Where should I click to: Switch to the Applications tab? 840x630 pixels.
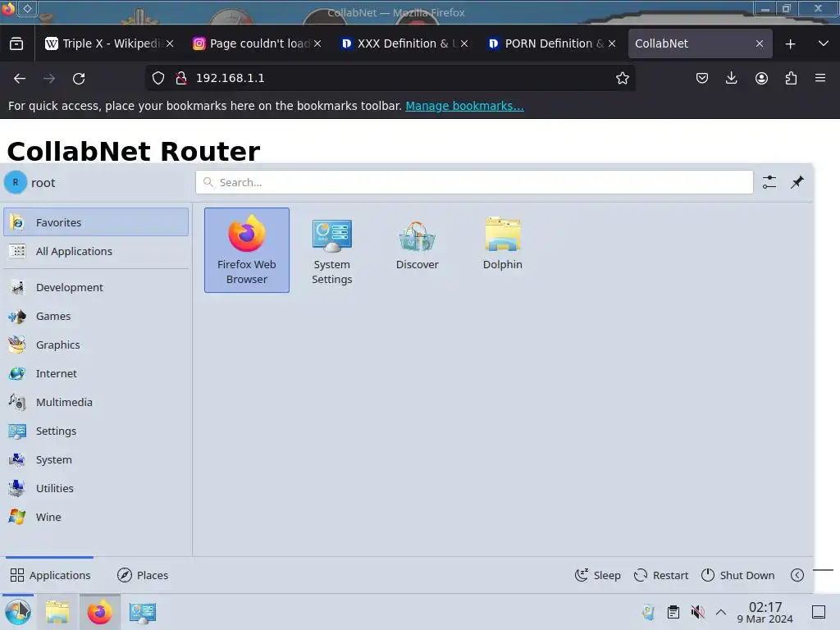pos(50,575)
